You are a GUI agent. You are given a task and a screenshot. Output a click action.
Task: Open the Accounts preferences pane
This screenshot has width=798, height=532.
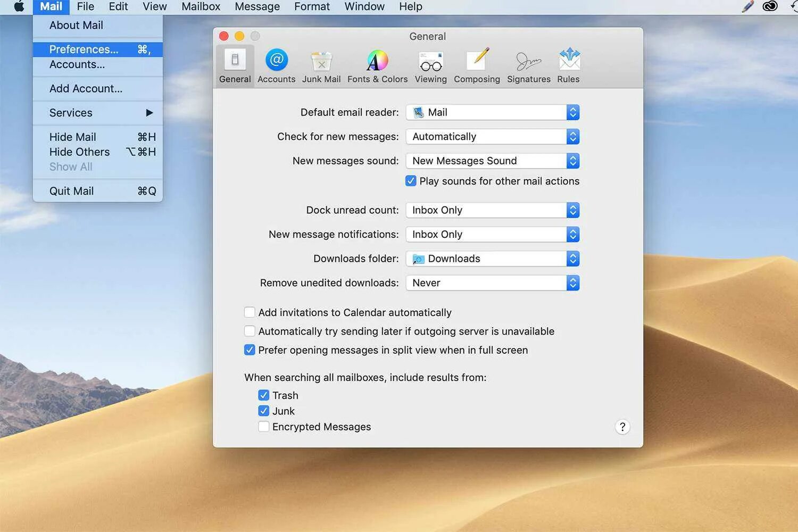click(x=276, y=66)
